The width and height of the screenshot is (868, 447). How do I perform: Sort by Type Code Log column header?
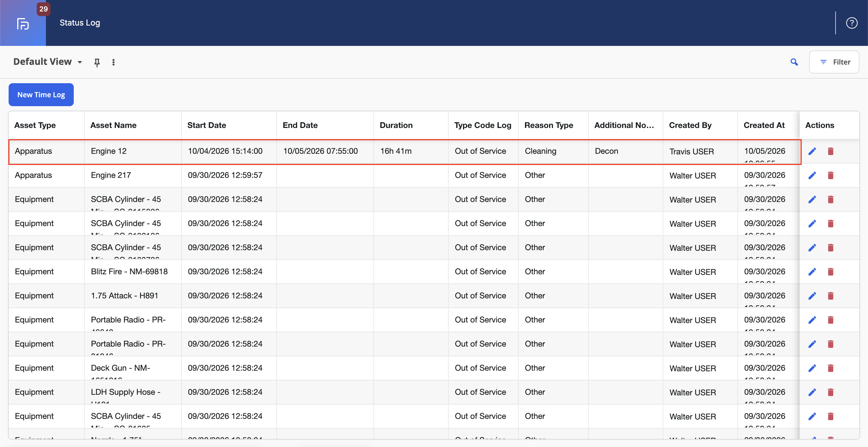click(483, 125)
